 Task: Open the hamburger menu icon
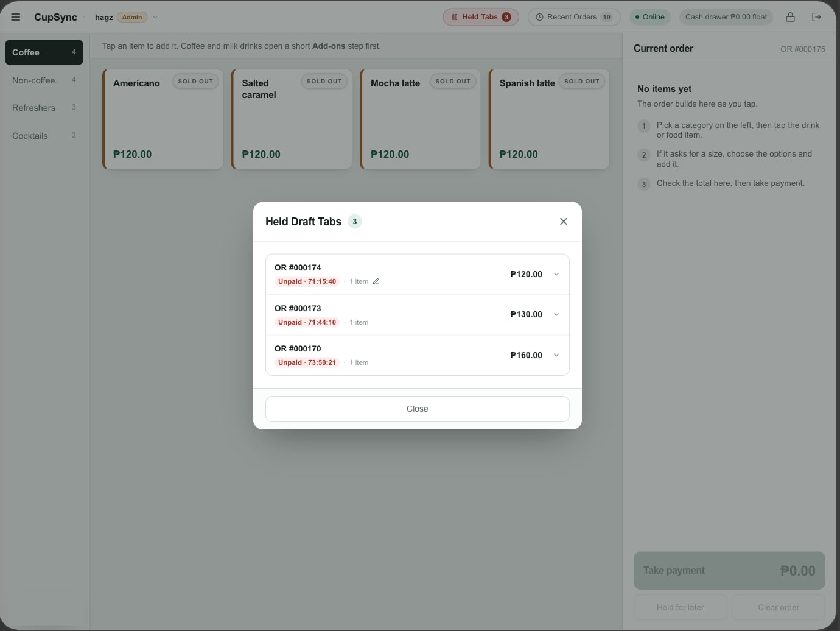[x=16, y=17]
